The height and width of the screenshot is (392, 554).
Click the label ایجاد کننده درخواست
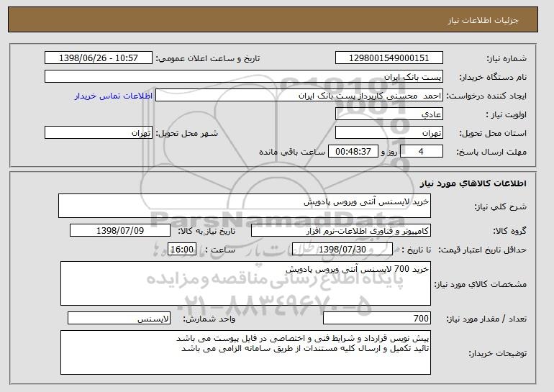(x=486, y=96)
